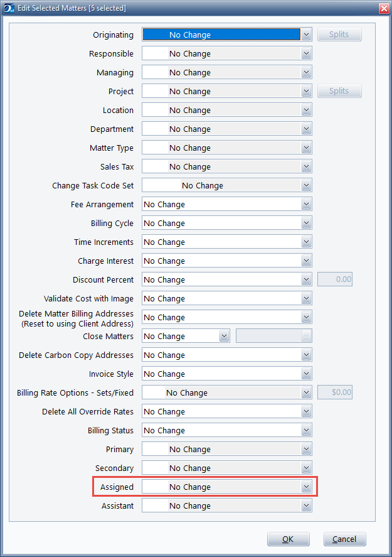Expand the Location dropdown arrow
Viewport: 392px width, 557px height.
tap(307, 110)
